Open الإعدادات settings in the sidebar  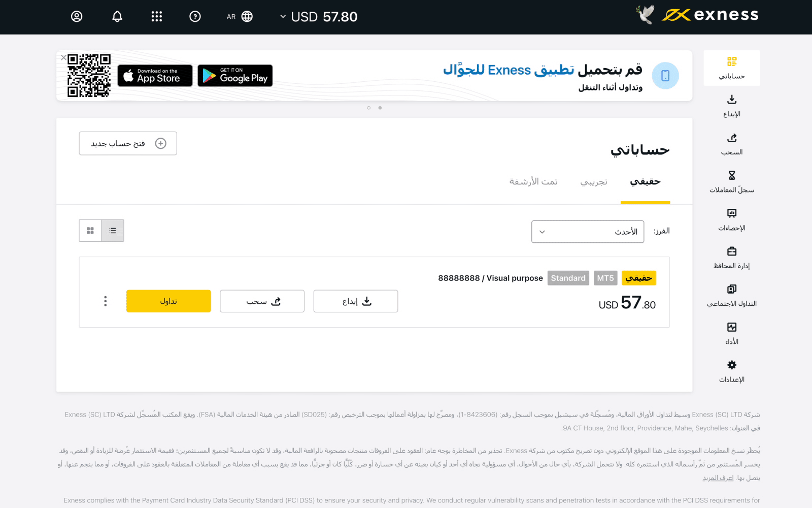click(x=732, y=371)
